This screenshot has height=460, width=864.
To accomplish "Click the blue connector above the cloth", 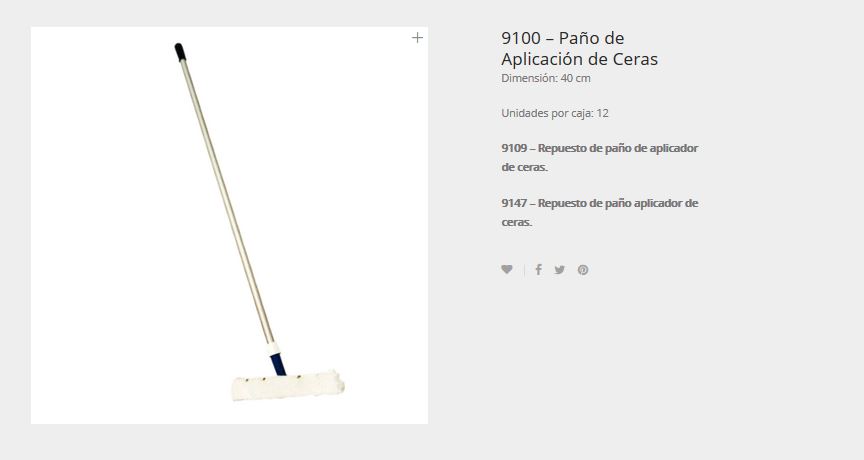I will (278, 365).
